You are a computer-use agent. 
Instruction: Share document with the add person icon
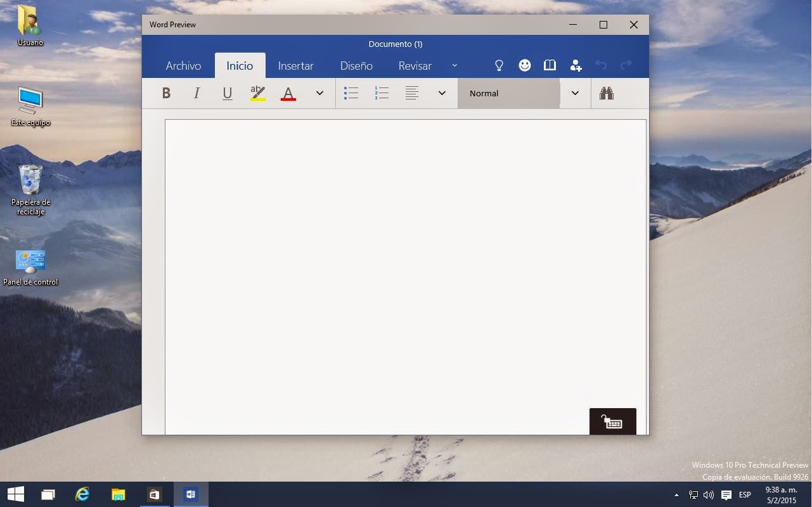pos(576,65)
